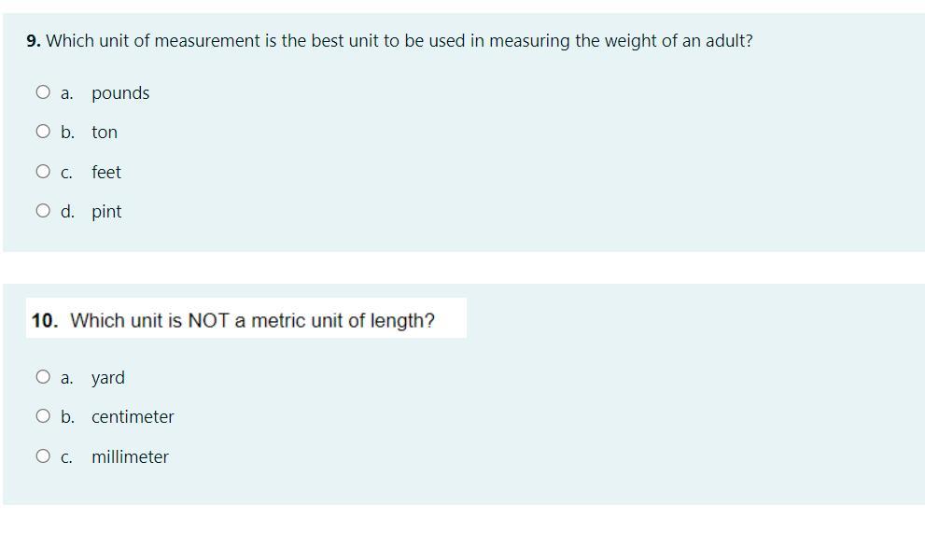The width and height of the screenshot is (925, 560).
Task: Click the 'ton' answer text
Action: click(105, 133)
